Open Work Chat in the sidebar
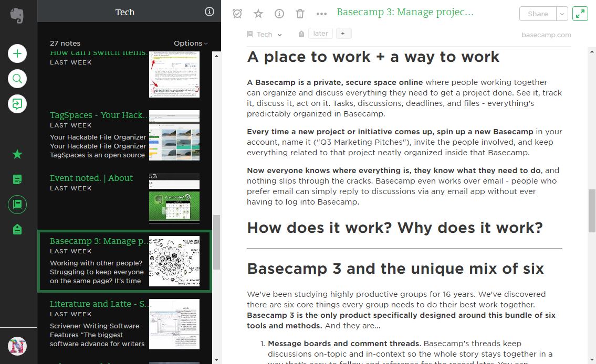 coord(17,104)
